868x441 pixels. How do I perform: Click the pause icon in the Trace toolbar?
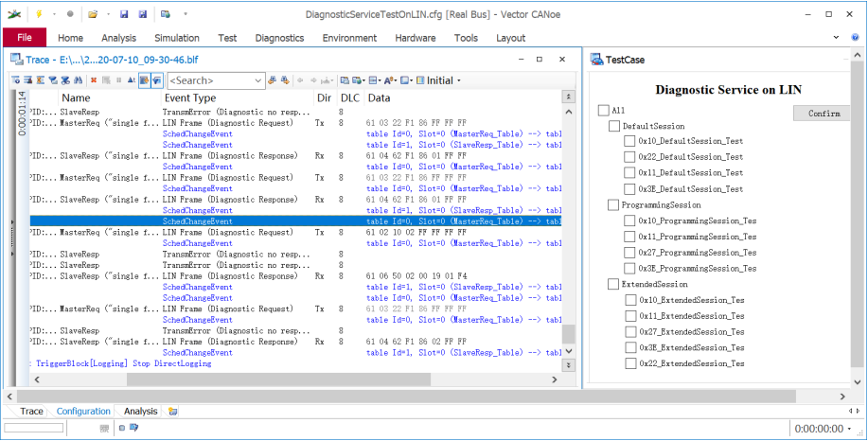tap(118, 80)
